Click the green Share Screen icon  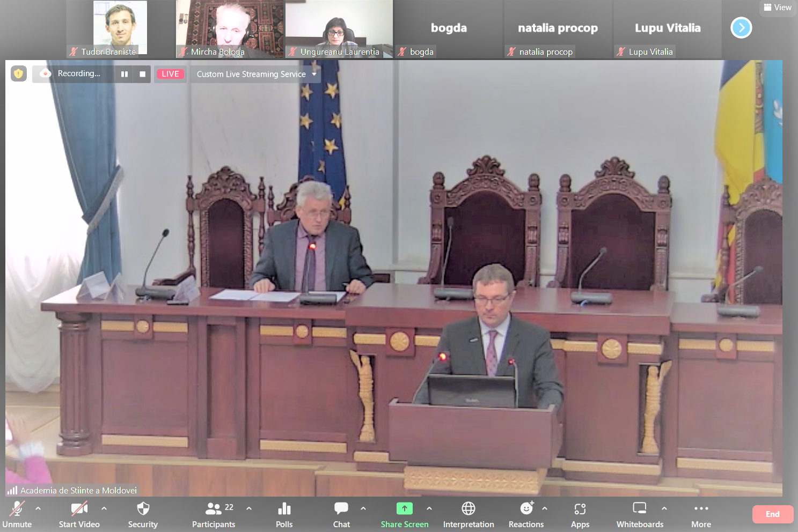(404, 508)
